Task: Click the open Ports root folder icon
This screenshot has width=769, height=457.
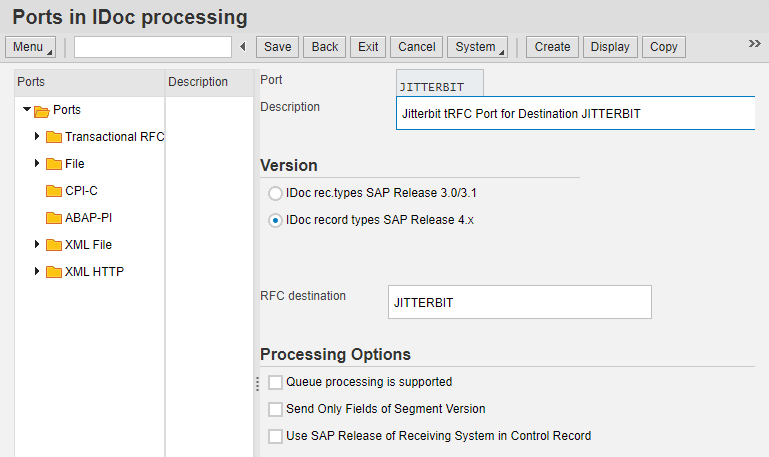Action: point(42,110)
